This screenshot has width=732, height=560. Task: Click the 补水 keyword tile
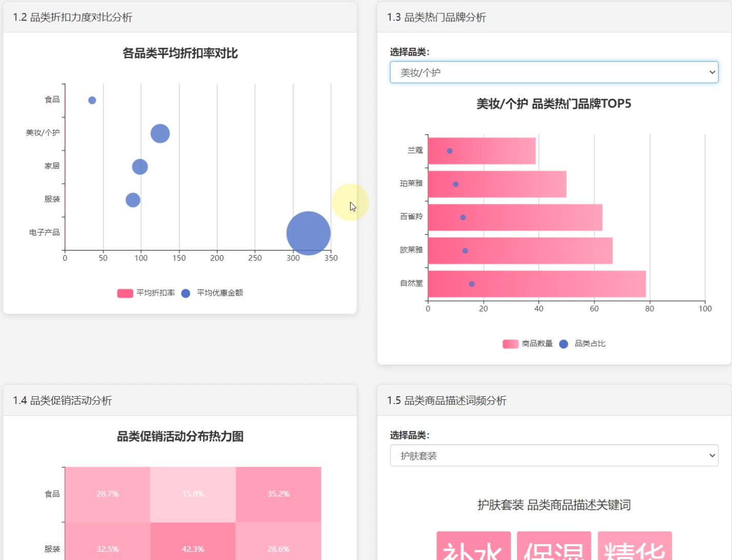(x=473, y=546)
